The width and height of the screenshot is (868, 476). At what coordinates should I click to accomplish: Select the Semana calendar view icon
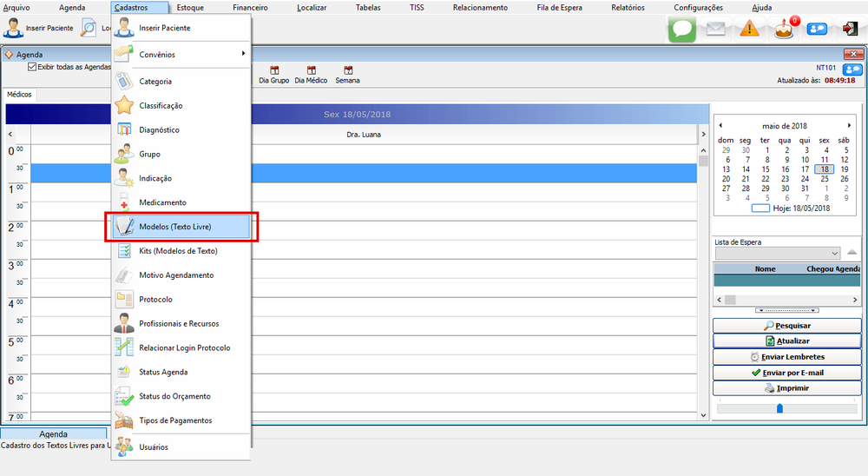pos(348,75)
